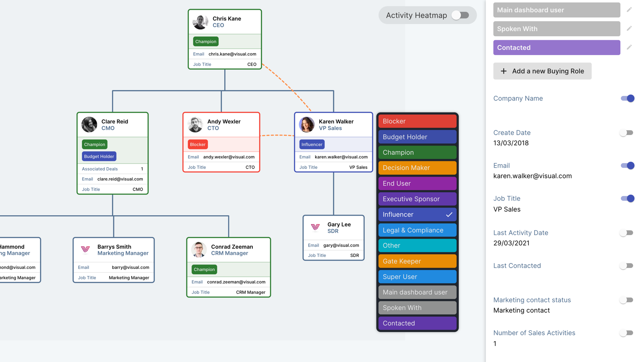The image size is (644, 362).
Task: Click Chris Kane's profile photo
Action: 200,22
